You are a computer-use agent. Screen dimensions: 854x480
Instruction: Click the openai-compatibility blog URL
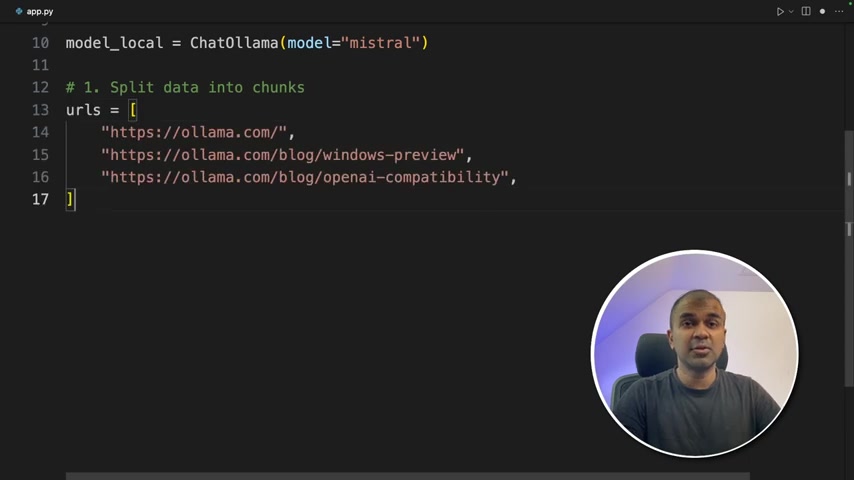click(308, 177)
